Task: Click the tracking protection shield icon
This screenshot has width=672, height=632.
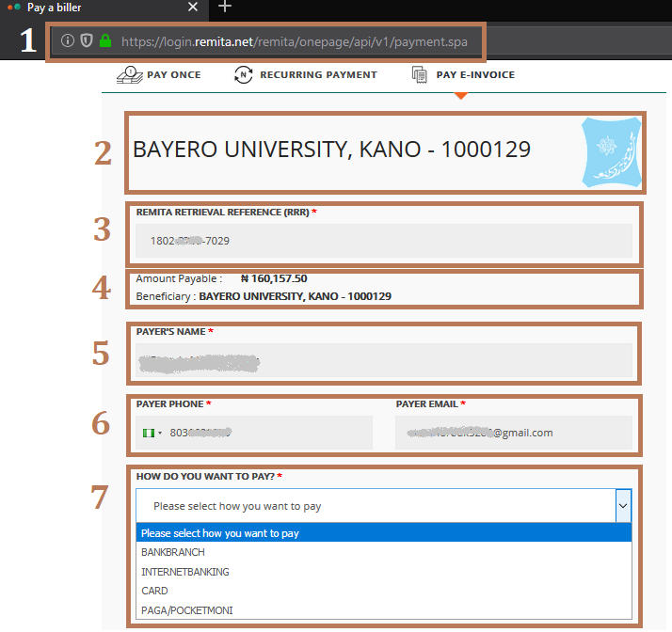Action: pos(86,41)
